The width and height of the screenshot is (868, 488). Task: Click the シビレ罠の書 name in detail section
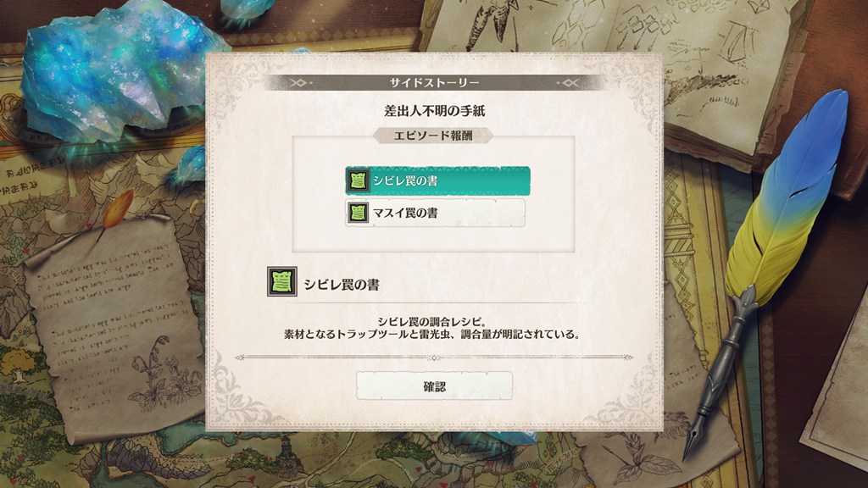(x=342, y=285)
